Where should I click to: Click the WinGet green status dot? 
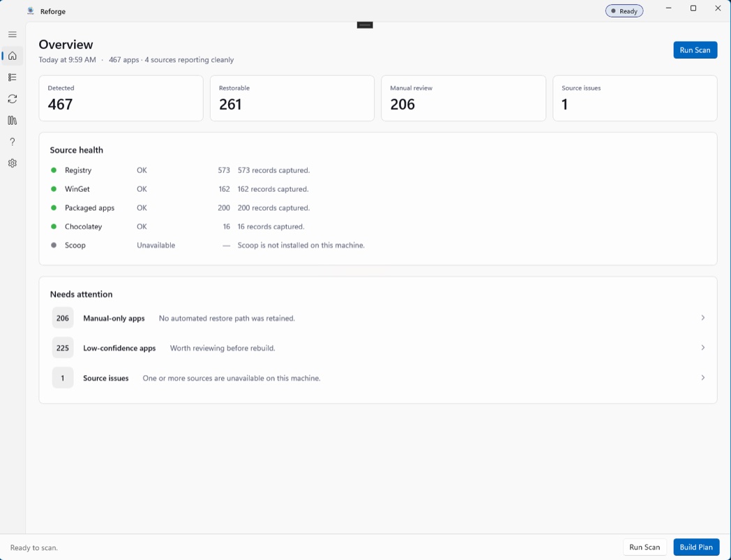(x=54, y=189)
